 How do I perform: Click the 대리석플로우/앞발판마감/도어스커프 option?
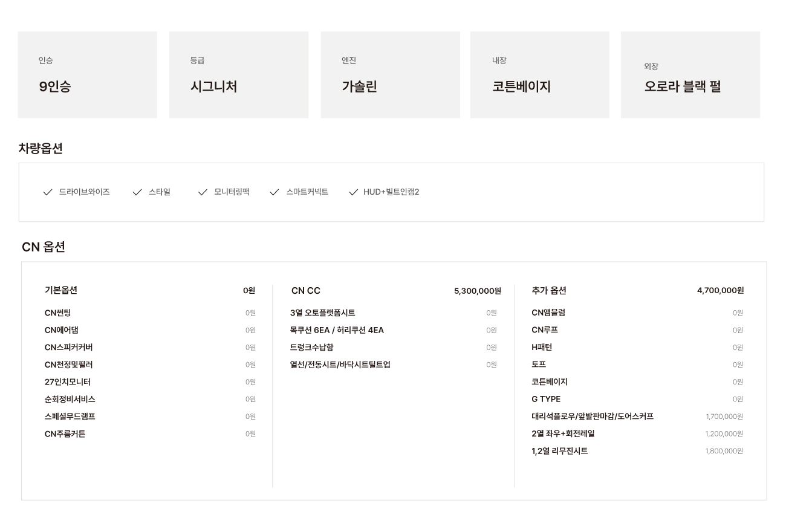(593, 417)
